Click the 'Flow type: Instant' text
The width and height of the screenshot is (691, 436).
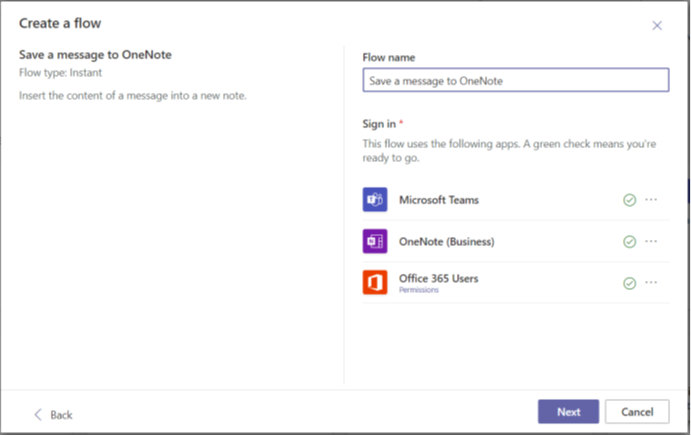60,73
